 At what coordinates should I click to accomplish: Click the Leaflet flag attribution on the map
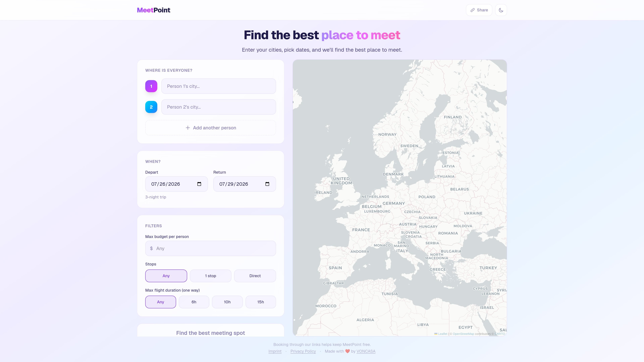pyautogui.click(x=441, y=334)
